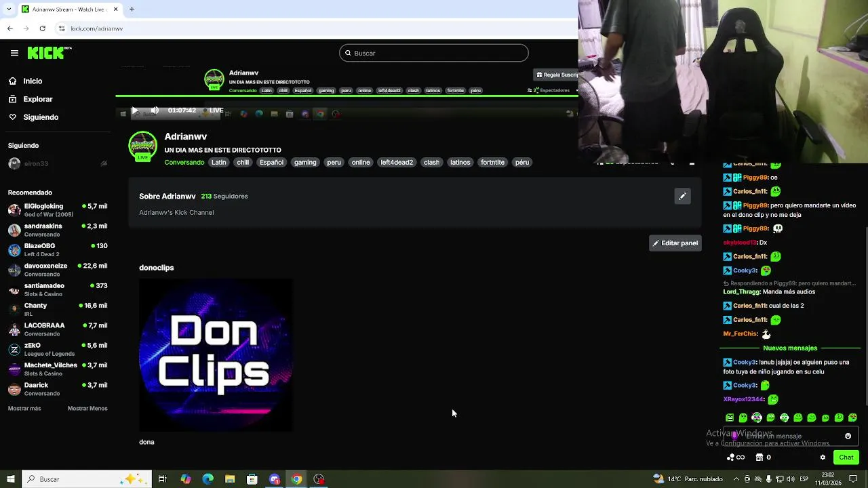
Task: Expand the list with Mostrar más
Action: 24,409
